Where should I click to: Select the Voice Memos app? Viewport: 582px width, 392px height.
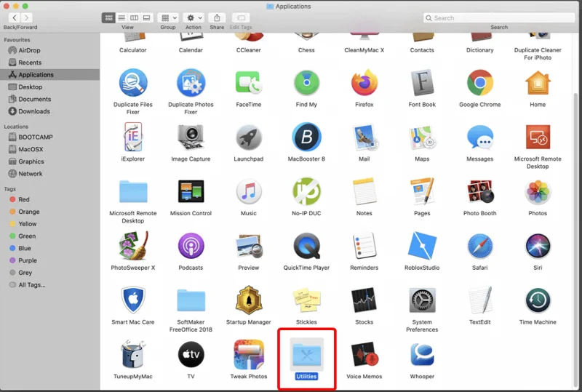[364, 354]
